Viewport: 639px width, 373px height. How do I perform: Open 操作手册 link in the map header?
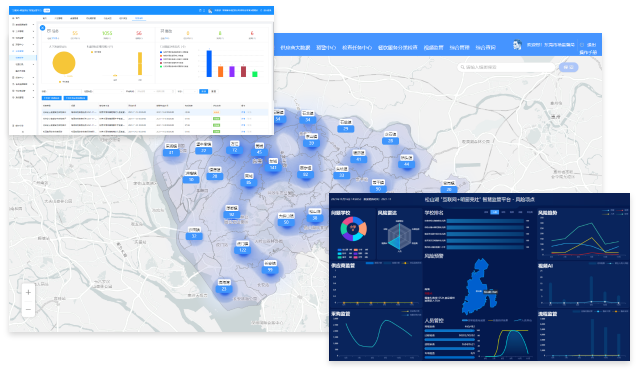588,52
